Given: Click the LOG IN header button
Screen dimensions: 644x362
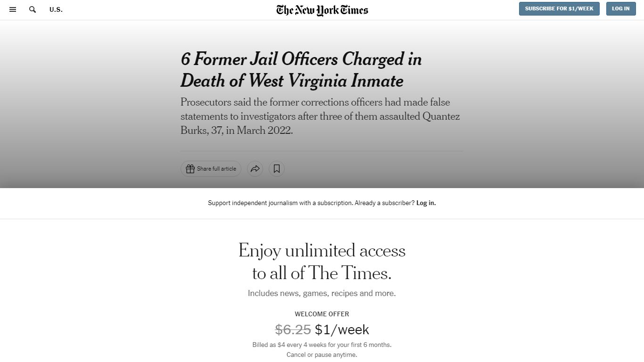Looking at the screenshot, I should tap(621, 8).
